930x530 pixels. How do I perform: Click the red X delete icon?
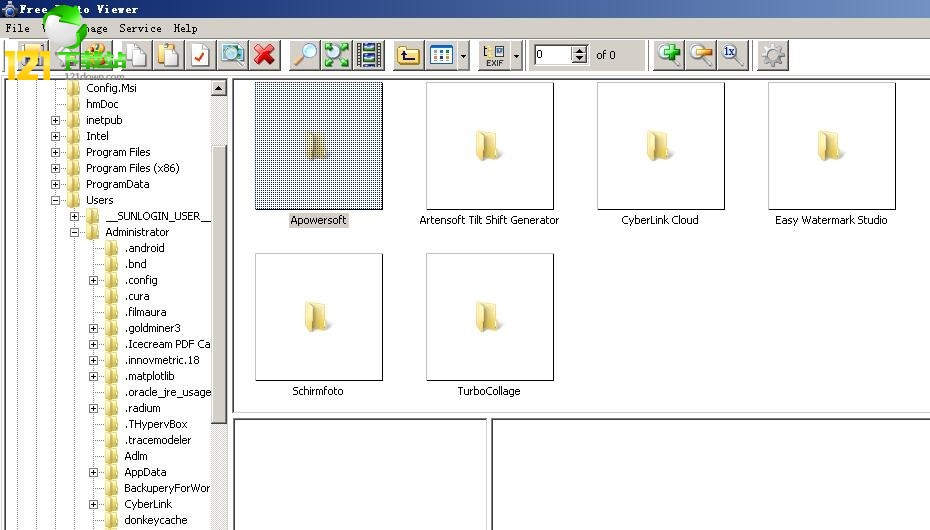click(265, 55)
